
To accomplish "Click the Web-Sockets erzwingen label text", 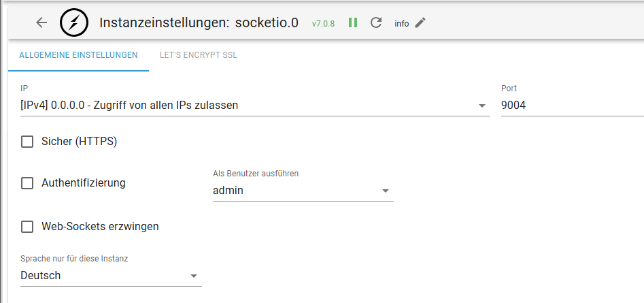I will click(100, 227).
